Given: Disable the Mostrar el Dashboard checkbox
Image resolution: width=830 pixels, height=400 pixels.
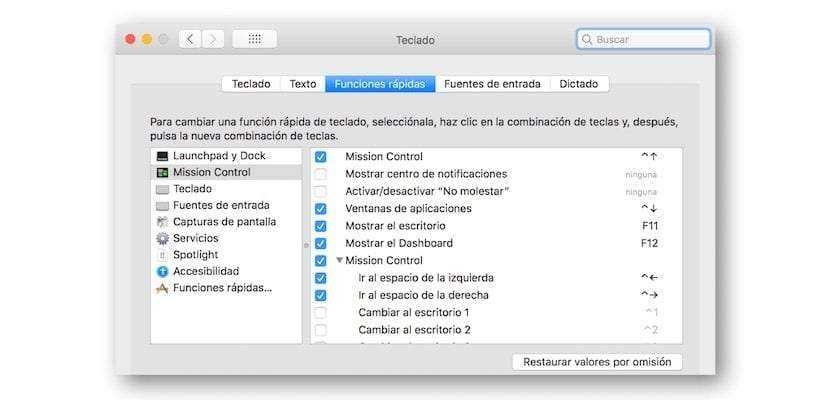Looking at the screenshot, I should pyautogui.click(x=320, y=243).
